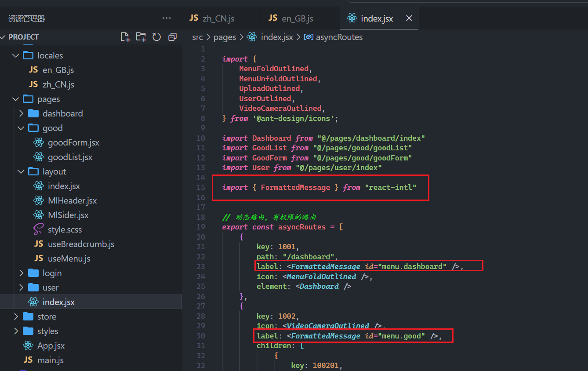Collapse the PROJECT section chevron
The height and width of the screenshot is (371, 588).
pos(4,37)
